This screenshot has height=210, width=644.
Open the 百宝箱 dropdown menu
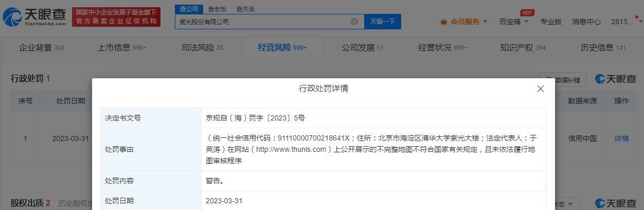(x=513, y=22)
